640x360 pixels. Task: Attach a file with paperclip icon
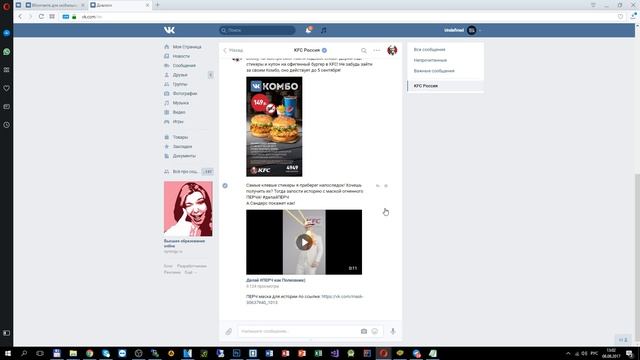[x=229, y=331]
